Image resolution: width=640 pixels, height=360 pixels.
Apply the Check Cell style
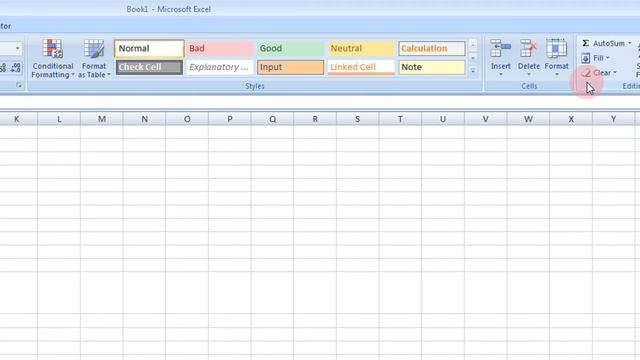149,67
